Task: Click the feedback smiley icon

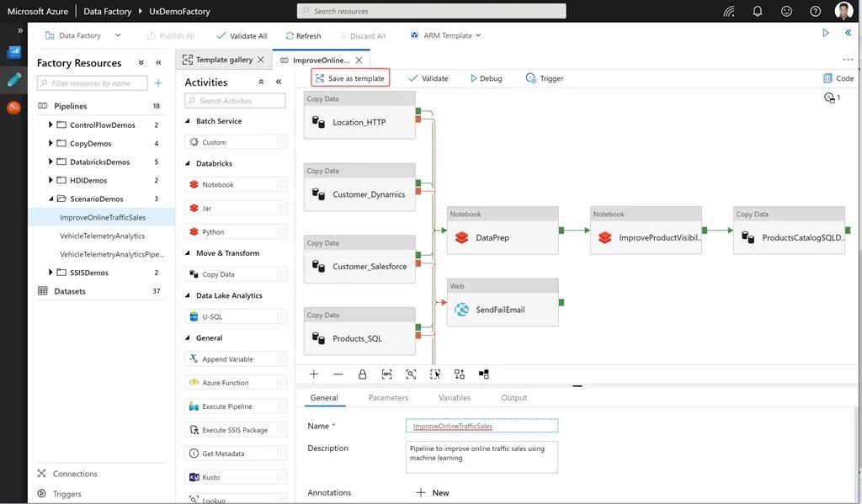Action: click(787, 11)
